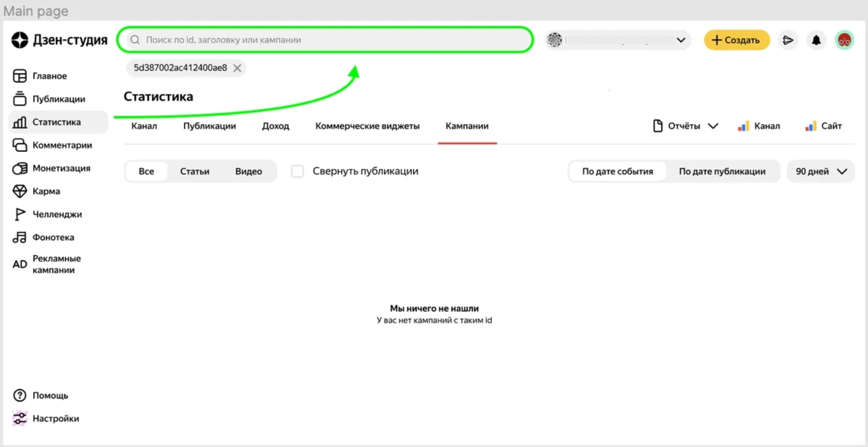Expand the 90 дней period dropdown
The height and width of the screenshot is (447, 868).
pyautogui.click(x=820, y=172)
